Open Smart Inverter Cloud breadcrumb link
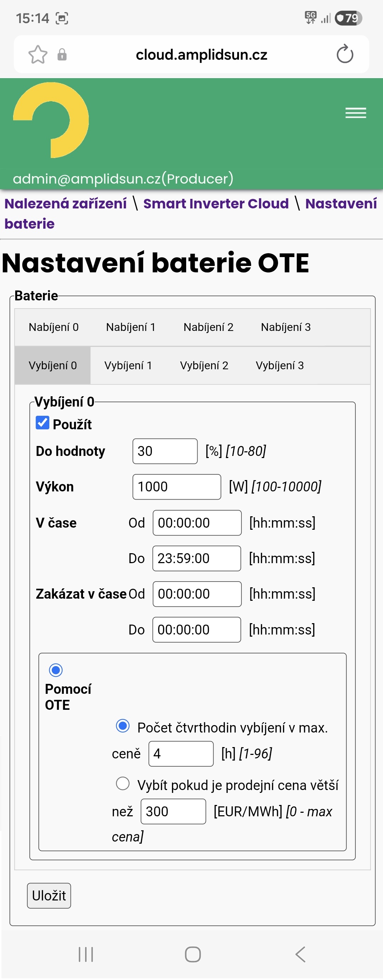 (216, 203)
